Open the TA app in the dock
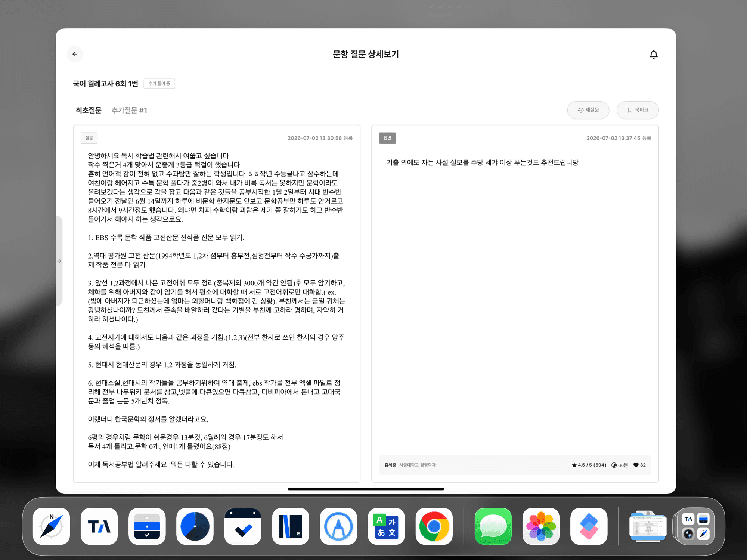Image resolution: width=747 pixels, height=560 pixels. click(99, 526)
